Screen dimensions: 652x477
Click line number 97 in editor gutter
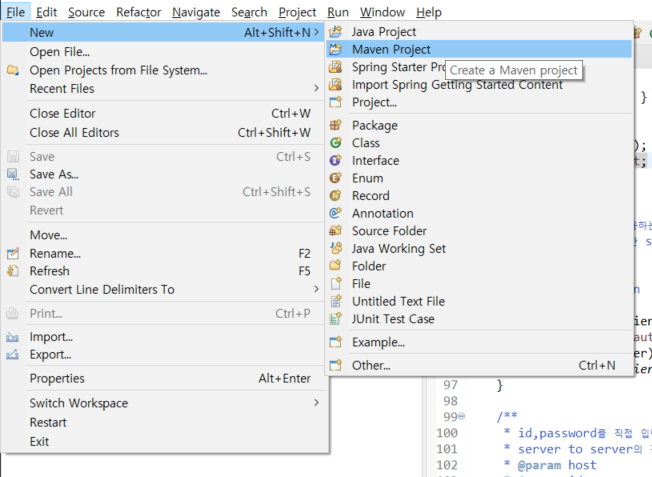[450, 385]
